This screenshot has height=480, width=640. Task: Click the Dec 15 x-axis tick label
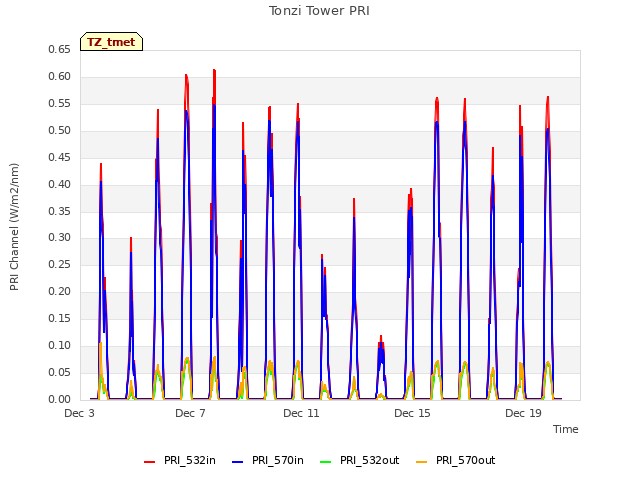click(x=412, y=413)
